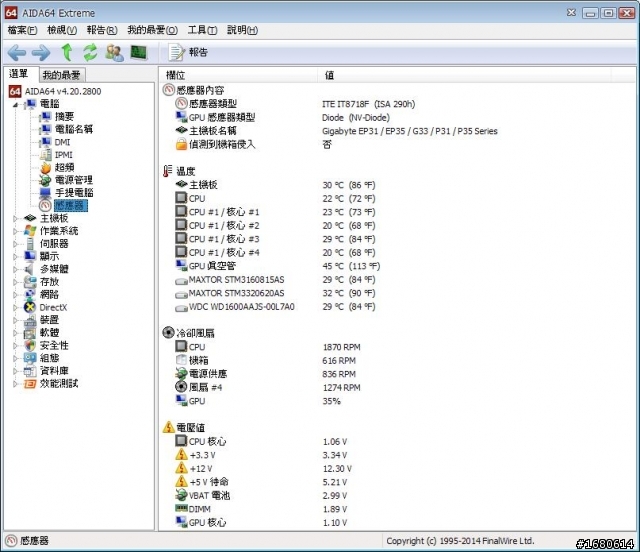Open the 說明(H) menu
640x552 pixels.
click(x=242, y=30)
